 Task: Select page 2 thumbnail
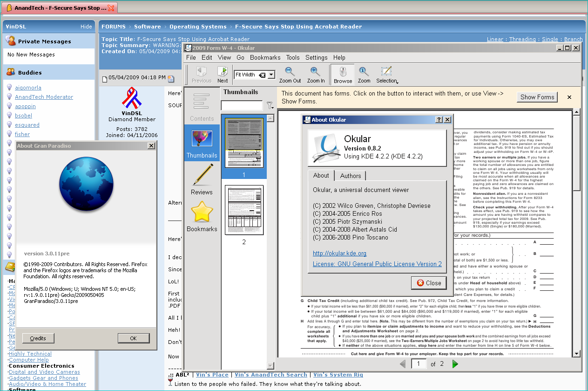(x=244, y=210)
